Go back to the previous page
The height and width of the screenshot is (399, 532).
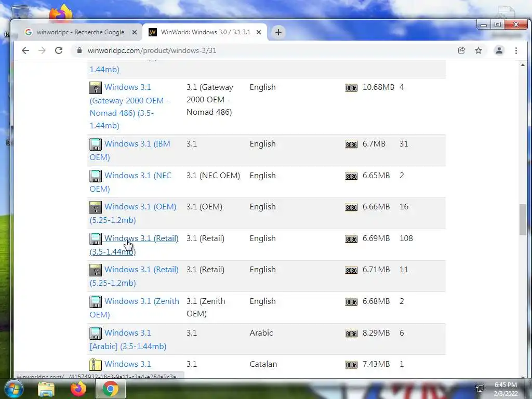click(25, 50)
